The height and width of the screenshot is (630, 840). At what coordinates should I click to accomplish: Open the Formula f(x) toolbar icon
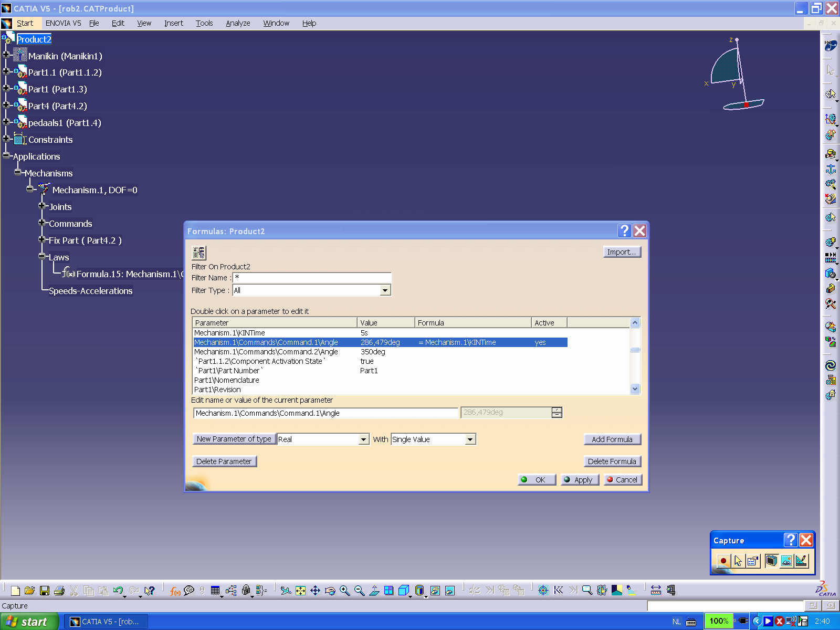(x=175, y=591)
